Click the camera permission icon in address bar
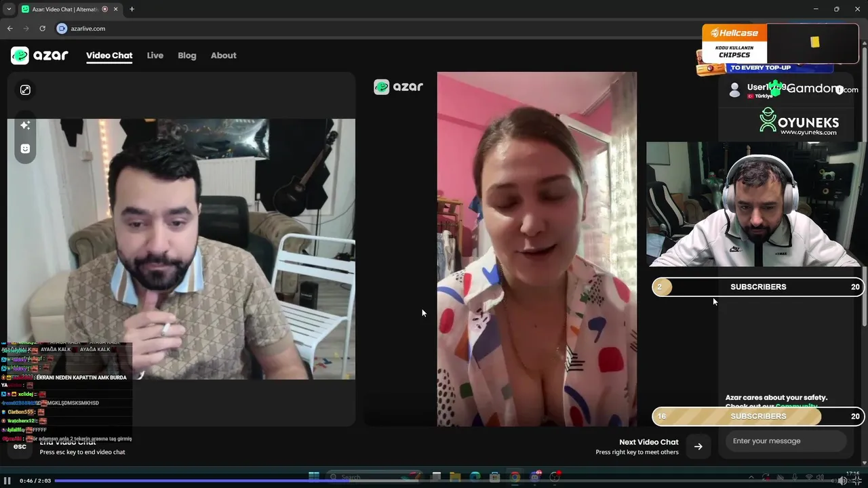This screenshot has height=488, width=868. click(x=62, y=28)
